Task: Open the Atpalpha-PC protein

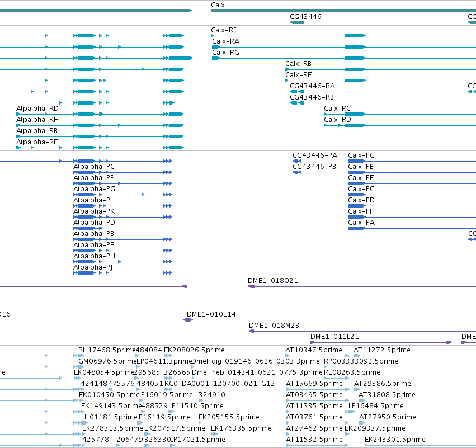Action: 94,167
